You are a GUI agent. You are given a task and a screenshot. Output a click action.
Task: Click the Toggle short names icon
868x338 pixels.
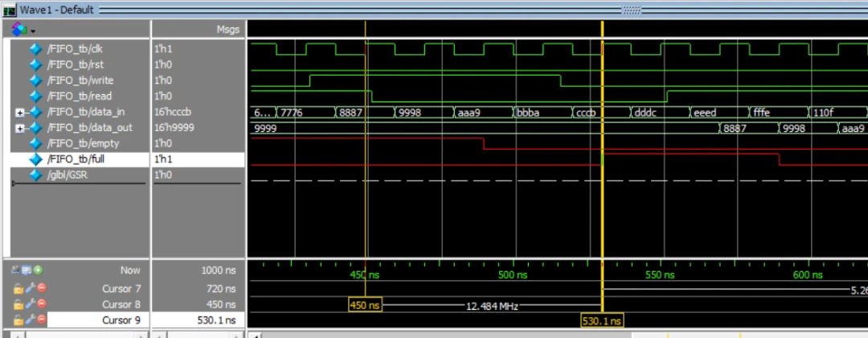tap(16, 270)
